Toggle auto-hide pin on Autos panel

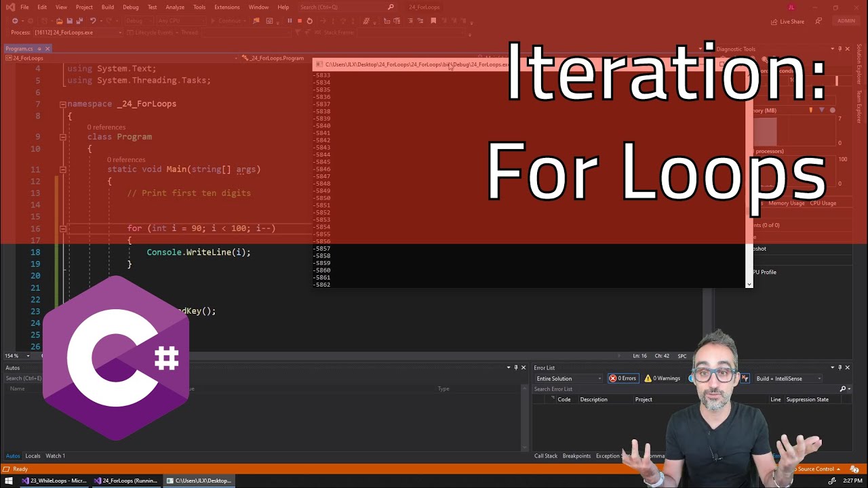click(x=515, y=368)
